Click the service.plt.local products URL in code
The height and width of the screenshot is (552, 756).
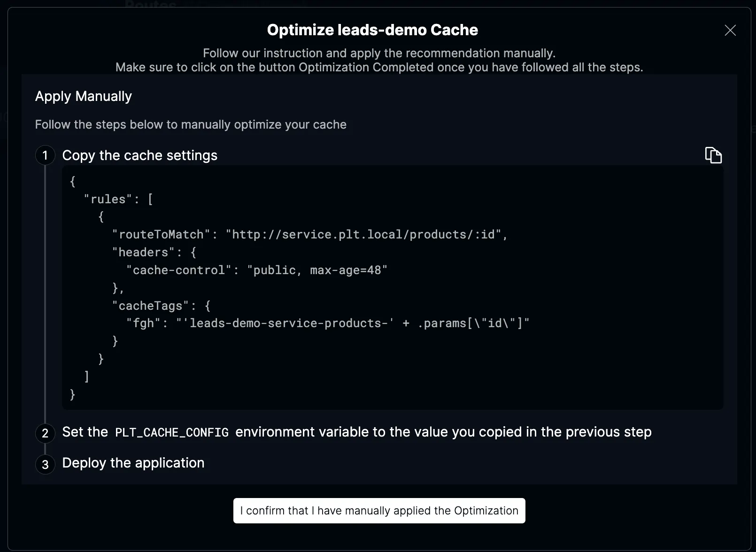(363, 234)
